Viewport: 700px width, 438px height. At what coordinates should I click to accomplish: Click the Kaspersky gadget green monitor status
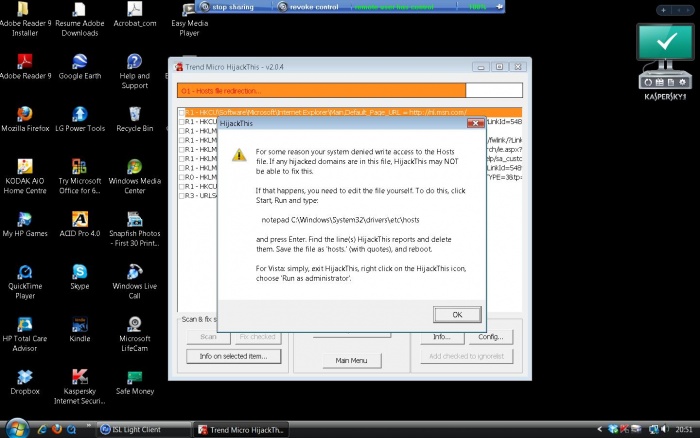[665, 42]
